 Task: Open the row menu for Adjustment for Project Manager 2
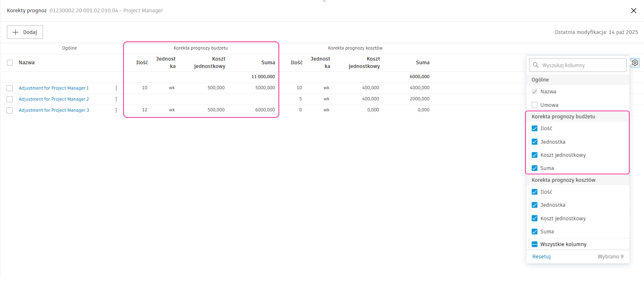coord(116,99)
